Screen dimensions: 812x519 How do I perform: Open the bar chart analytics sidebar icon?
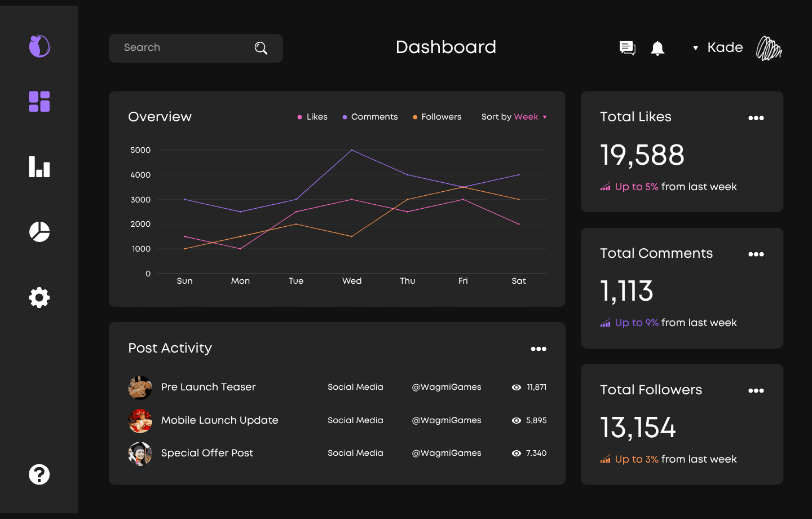click(x=39, y=167)
